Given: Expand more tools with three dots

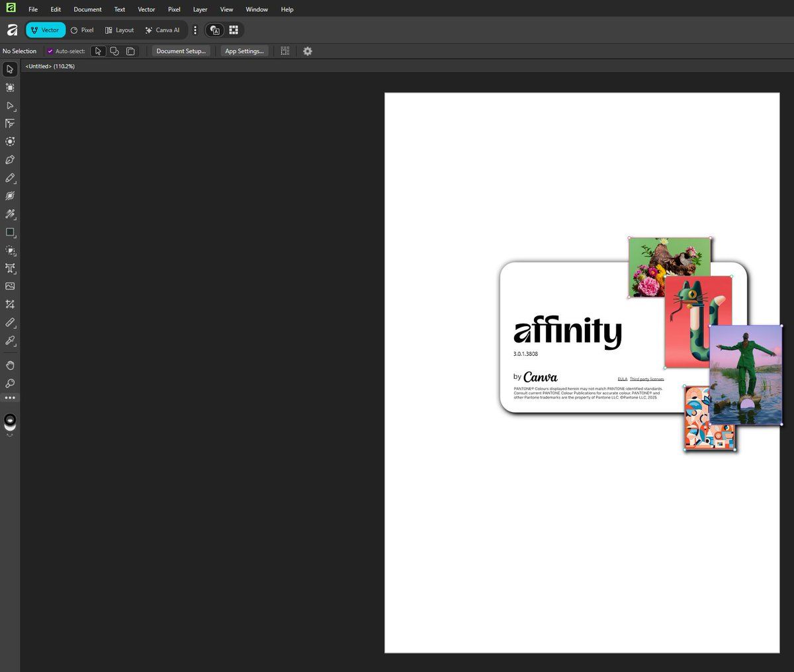Looking at the screenshot, I should (x=10, y=398).
